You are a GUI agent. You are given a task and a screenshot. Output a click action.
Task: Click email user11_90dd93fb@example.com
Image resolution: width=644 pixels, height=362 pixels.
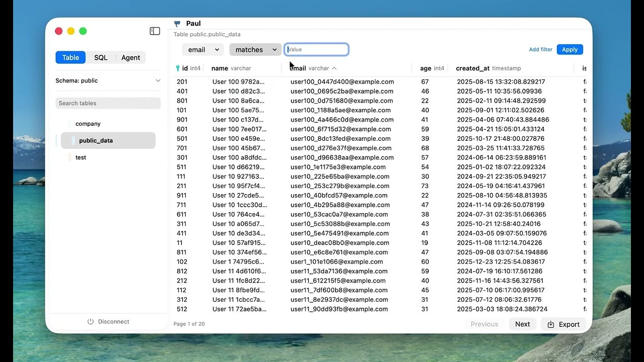(x=340, y=309)
